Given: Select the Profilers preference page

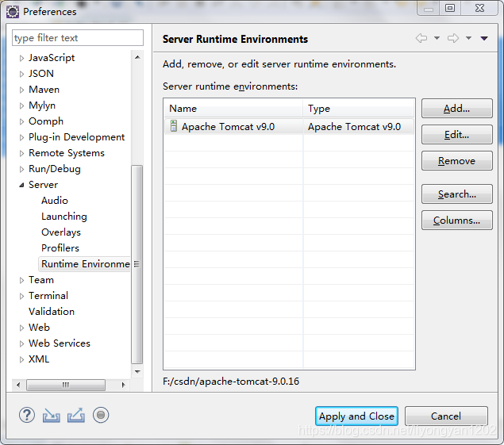Looking at the screenshot, I should 60,248.
